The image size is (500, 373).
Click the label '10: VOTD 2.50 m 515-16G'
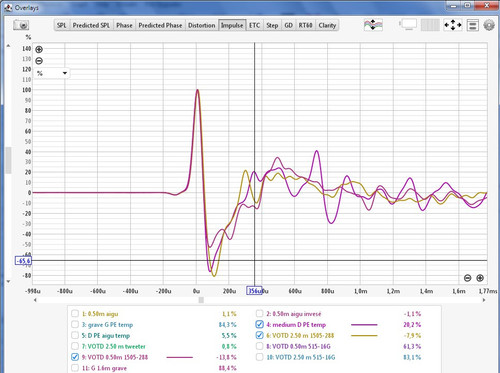(x=301, y=357)
